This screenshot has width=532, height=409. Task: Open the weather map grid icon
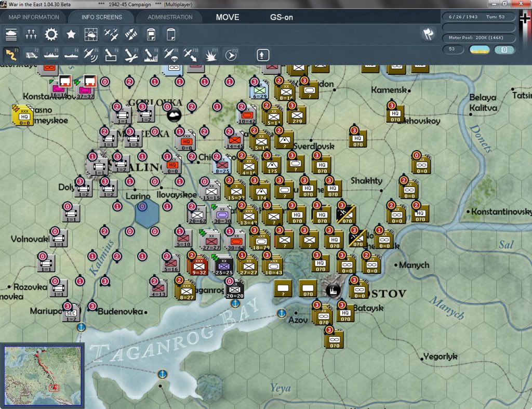(x=91, y=34)
